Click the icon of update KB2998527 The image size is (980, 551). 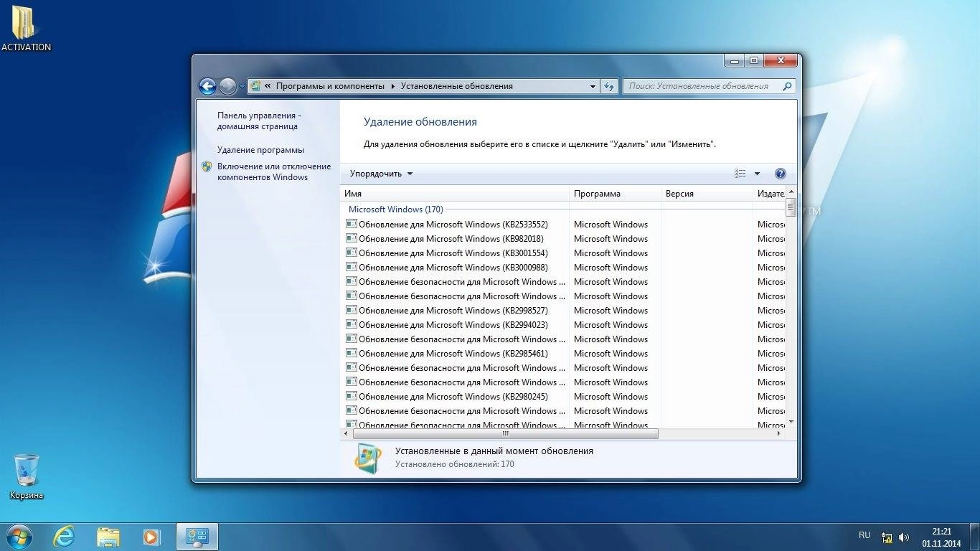click(352, 310)
